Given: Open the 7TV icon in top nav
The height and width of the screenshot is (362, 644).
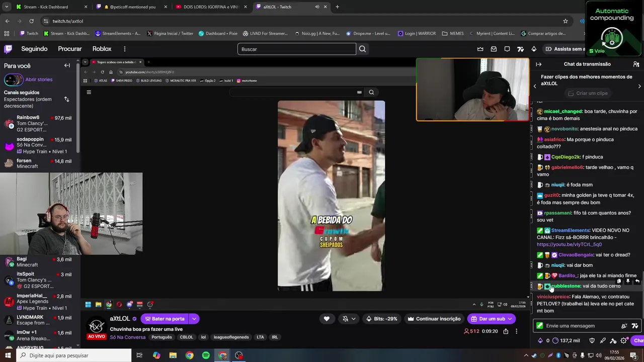Looking at the screenshot, I should [520, 49].
